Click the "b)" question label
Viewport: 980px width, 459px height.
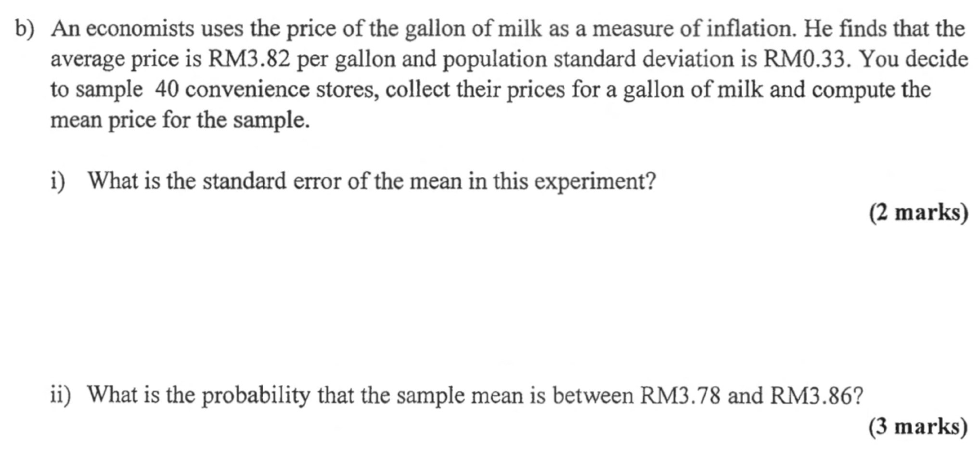25,29
